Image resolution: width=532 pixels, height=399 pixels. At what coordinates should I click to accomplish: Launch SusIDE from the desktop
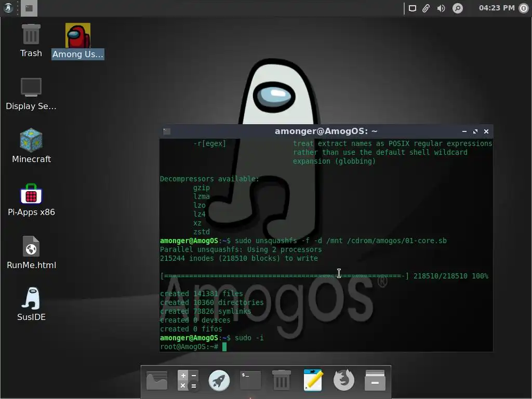pyautogui.click(x=31, y=304)
